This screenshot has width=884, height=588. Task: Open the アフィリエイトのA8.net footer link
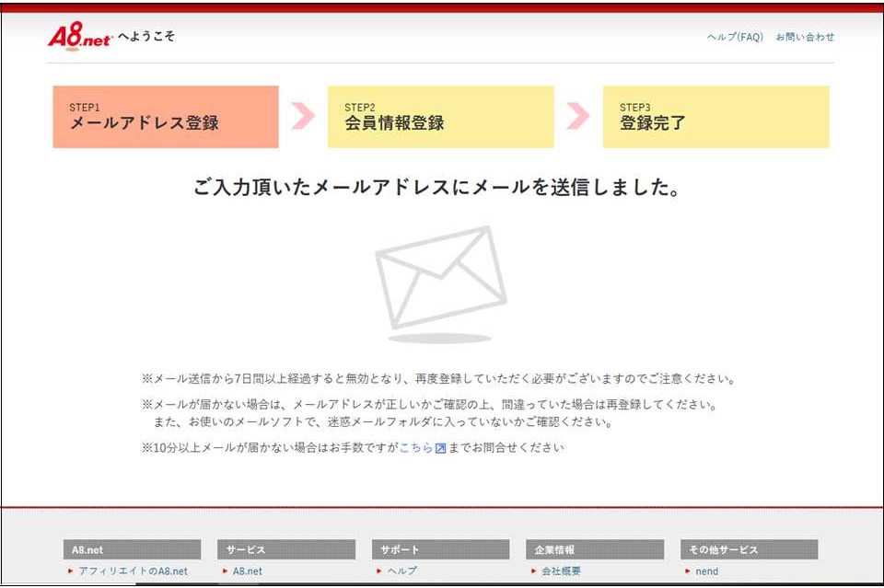point(133,571)
